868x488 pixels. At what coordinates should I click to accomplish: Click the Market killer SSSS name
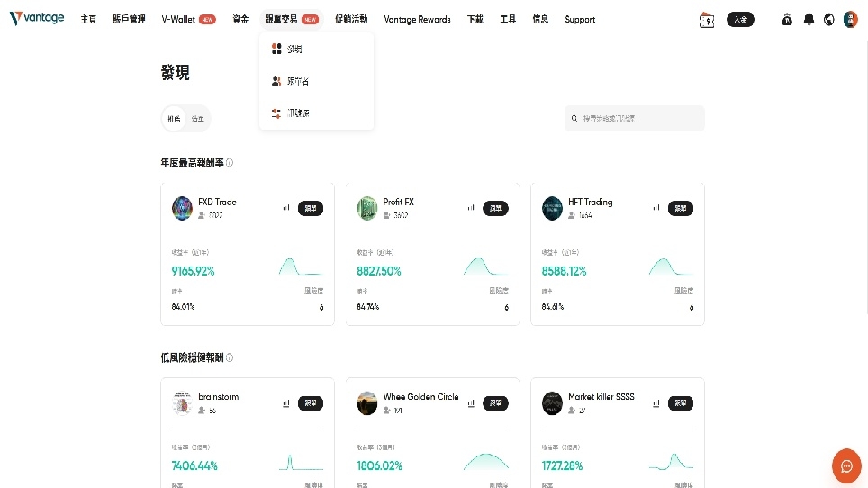click(601, 397)
